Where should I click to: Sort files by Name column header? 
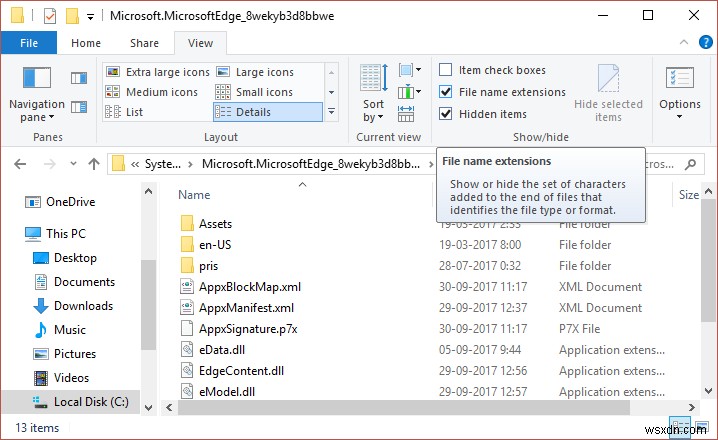pos(195,195)
